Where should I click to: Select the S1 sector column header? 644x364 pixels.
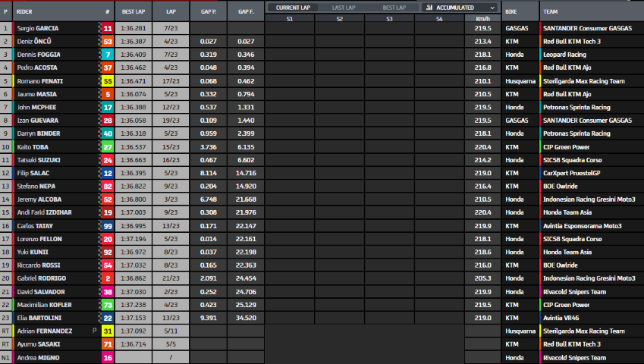pos(290,17)
